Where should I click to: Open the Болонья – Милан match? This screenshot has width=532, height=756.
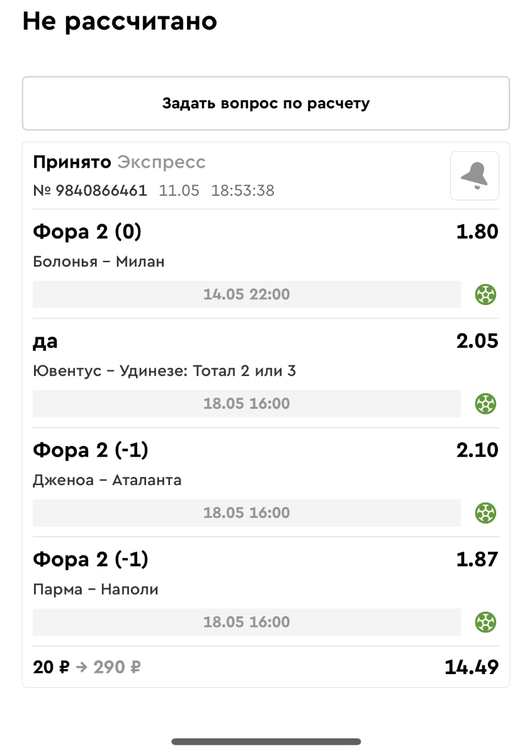[x=99, y=261]
